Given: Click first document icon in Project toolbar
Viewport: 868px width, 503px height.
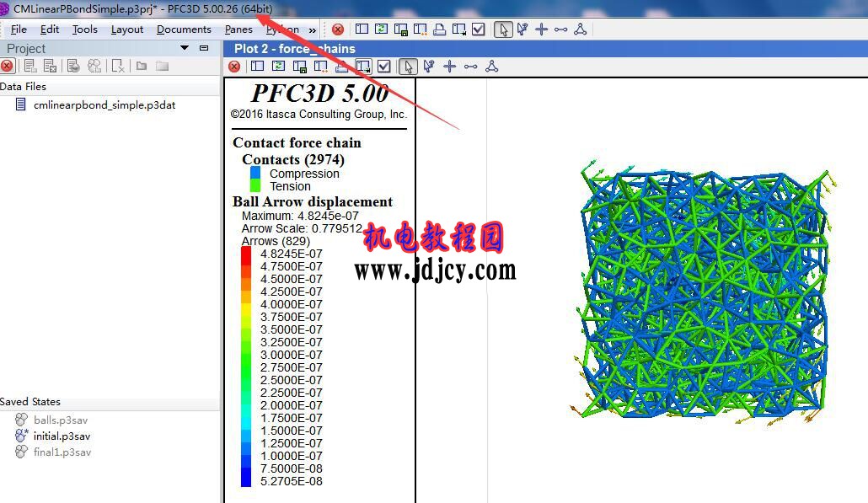Looking at the screenshot, I should click(x=30, y=67).
